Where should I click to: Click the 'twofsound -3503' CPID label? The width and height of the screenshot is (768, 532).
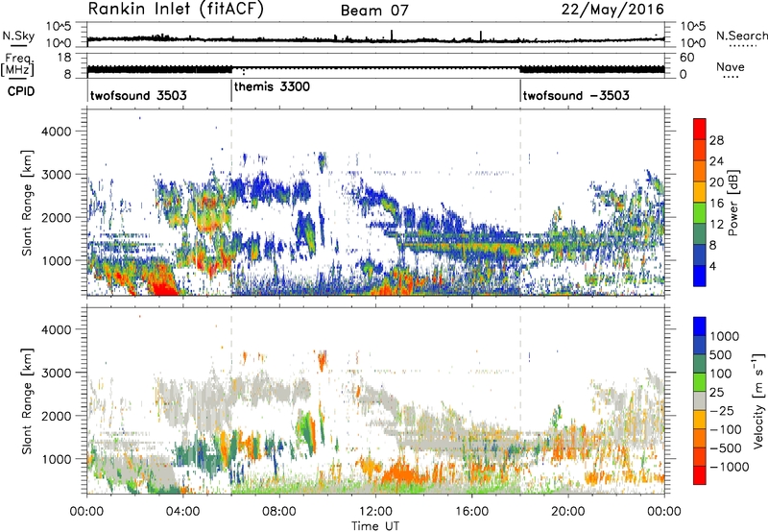[x=576, y=95]
